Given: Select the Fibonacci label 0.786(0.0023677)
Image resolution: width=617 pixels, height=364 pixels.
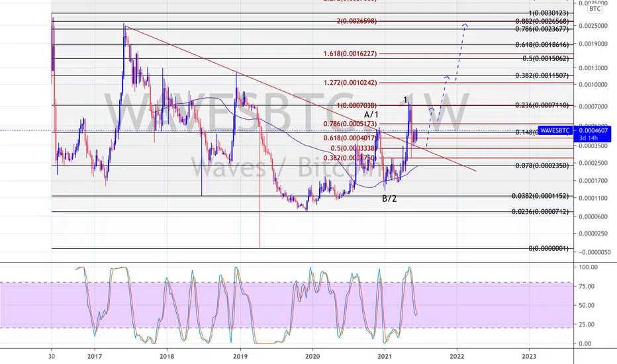Looking at the screenshot, I should pos(542,28).
